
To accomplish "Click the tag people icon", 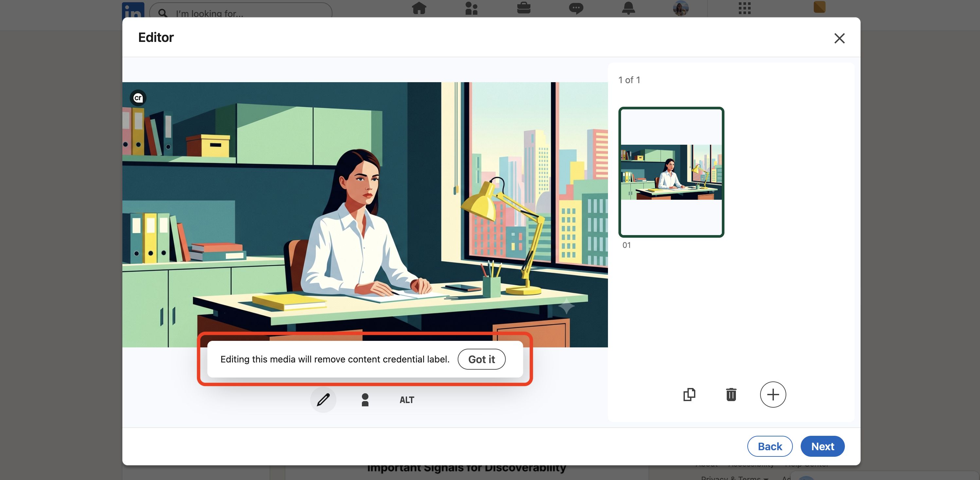I will [365, 400].
